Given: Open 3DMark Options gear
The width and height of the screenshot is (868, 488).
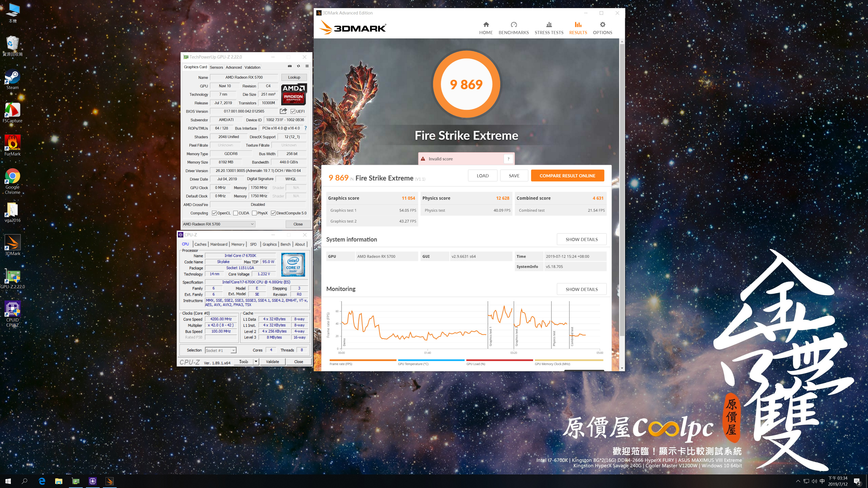Looking at the screenshot, I should coord(602,28).
